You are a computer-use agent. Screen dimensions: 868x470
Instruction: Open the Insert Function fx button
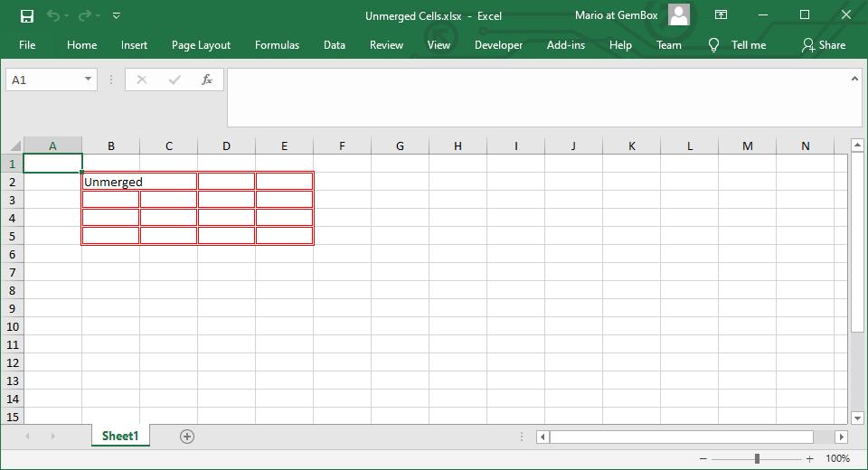(x=206, y=80)
